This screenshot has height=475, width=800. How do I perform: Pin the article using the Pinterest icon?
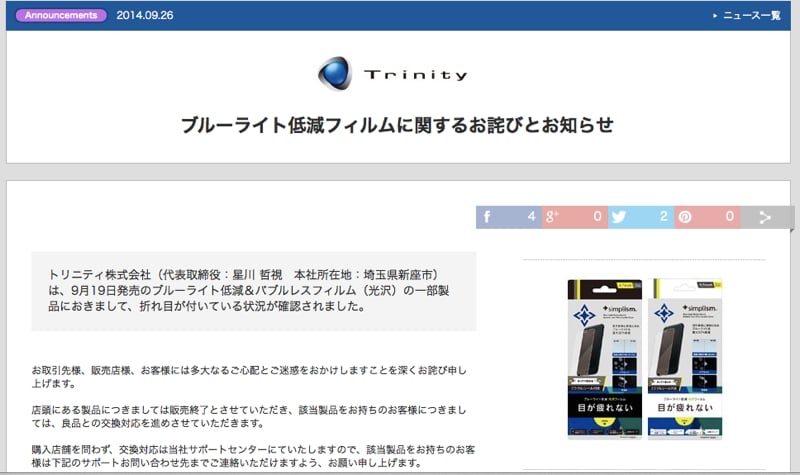[686, 216]
